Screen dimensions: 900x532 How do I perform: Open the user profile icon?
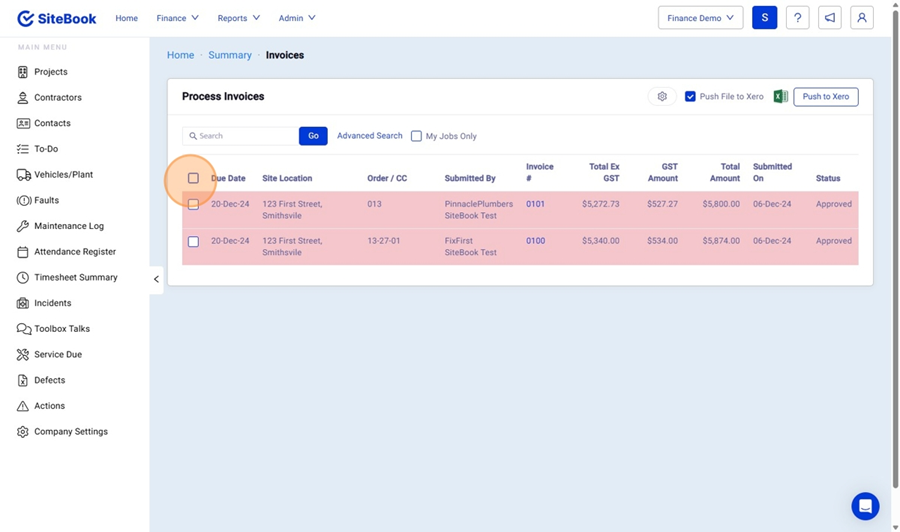pos(861,18)
